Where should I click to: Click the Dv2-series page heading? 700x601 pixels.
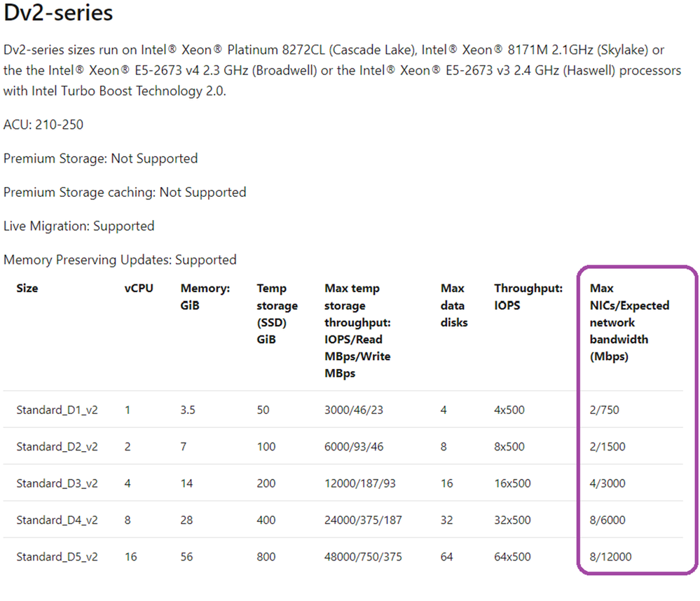[58, 13]
